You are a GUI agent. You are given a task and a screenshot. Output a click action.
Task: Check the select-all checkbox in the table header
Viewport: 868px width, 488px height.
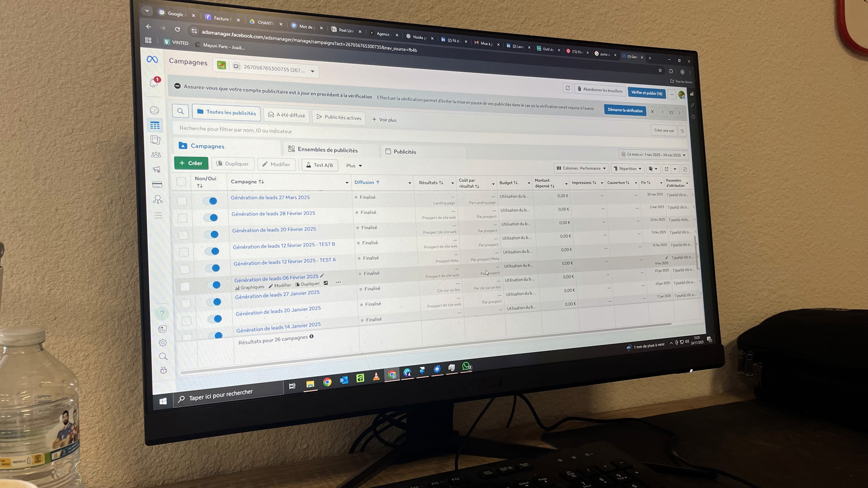[181, 182]
